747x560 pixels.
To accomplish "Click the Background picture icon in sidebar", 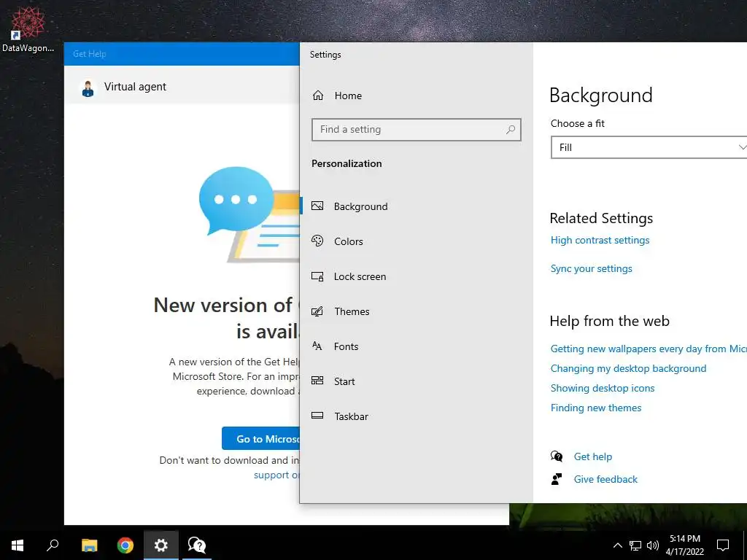I will click(317, 206).
